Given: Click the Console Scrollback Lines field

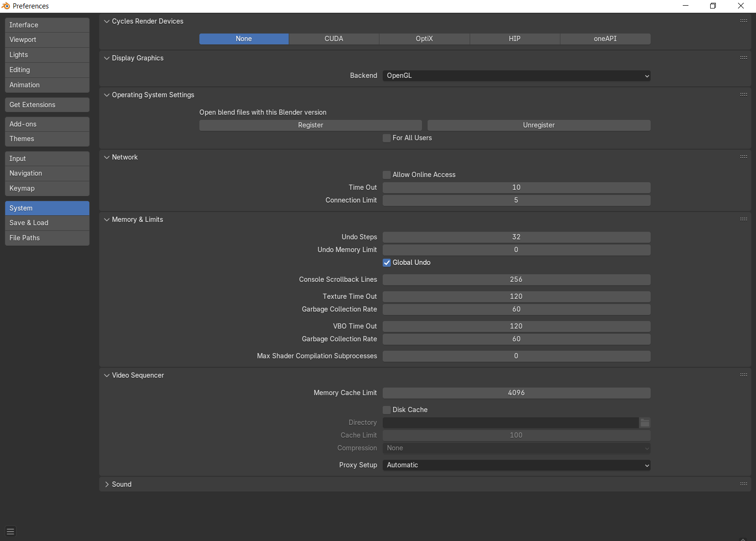Looking at the screenshot, I should (x=516, y=279).
